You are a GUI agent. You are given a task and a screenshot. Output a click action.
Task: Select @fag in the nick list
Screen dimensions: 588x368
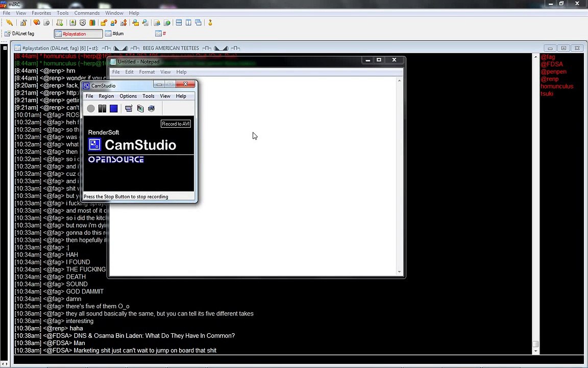click(548, 57)
